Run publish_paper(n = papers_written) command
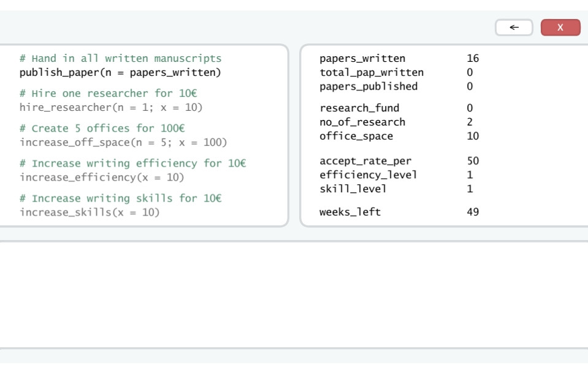 pyautogui.click(x=120, y=72)
